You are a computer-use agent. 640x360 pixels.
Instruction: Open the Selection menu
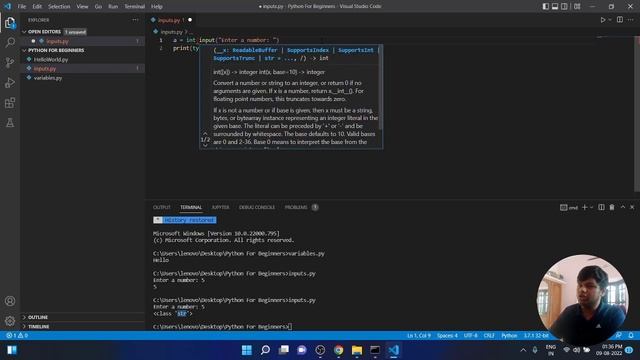[x=59, y=7]
